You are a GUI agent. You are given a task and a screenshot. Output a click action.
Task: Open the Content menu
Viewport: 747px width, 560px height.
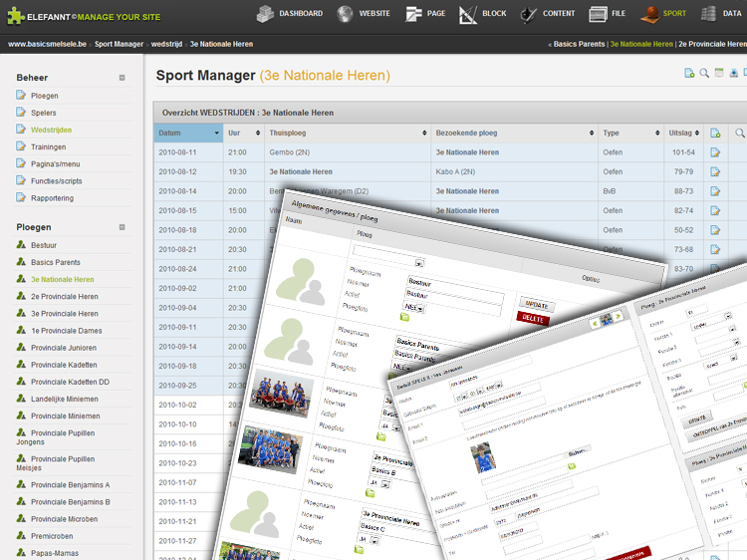[548, 14]
